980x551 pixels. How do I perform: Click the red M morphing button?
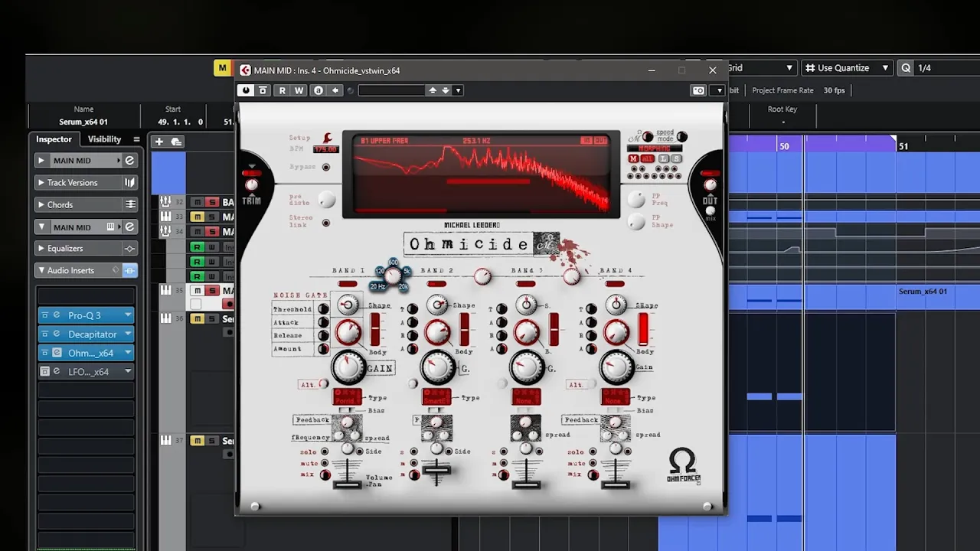coord(633,158)
